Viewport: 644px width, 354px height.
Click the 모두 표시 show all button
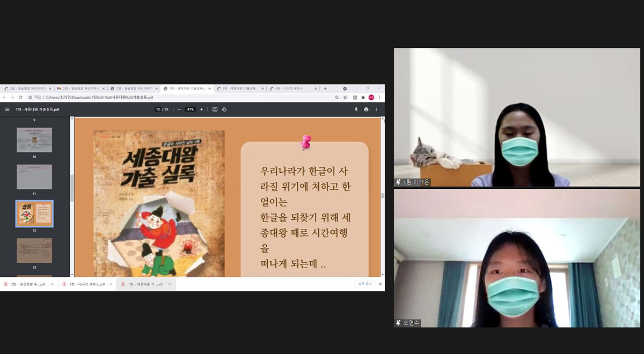364,284
